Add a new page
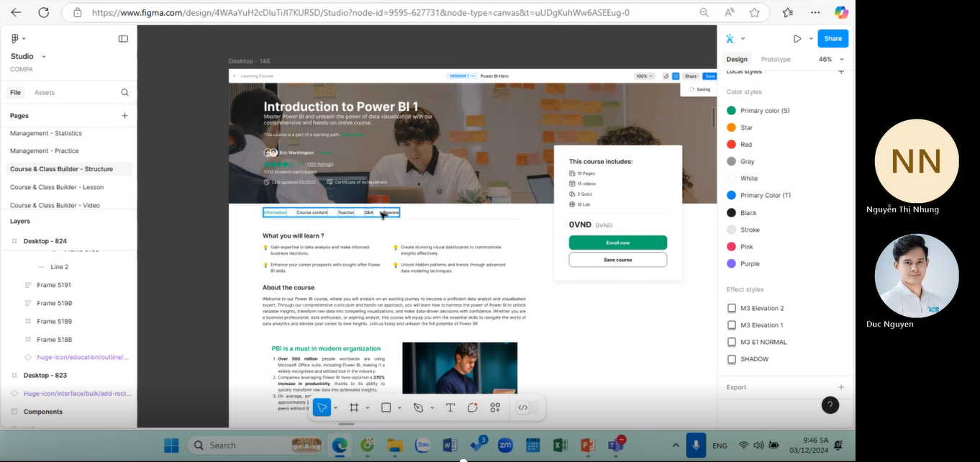This screenshot has width=980, height=462. click(124, 115)
